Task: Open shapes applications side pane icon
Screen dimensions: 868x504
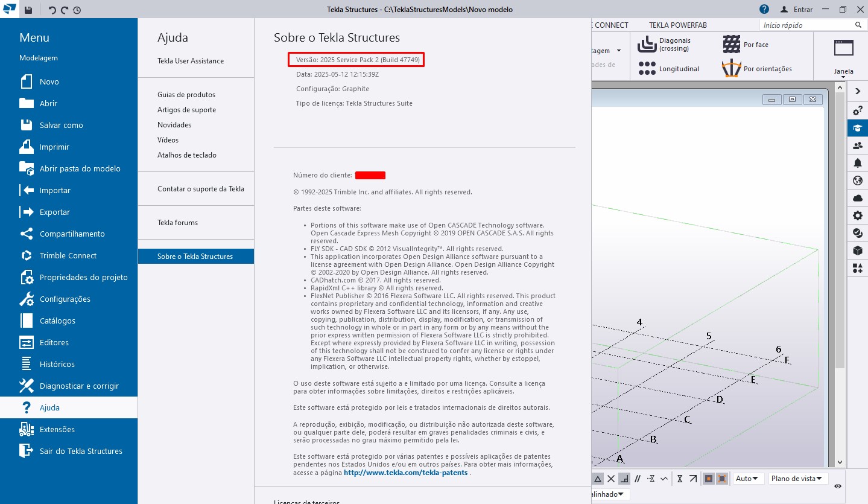Action: point(858,268)
